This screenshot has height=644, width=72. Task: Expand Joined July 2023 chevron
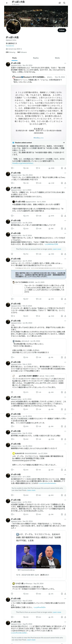point(21,49)
